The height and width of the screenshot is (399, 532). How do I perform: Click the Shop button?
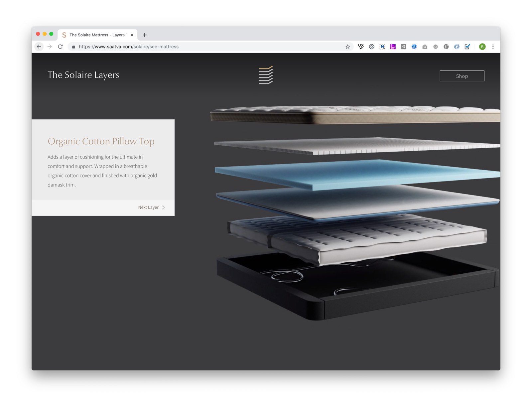coord(462,76)
